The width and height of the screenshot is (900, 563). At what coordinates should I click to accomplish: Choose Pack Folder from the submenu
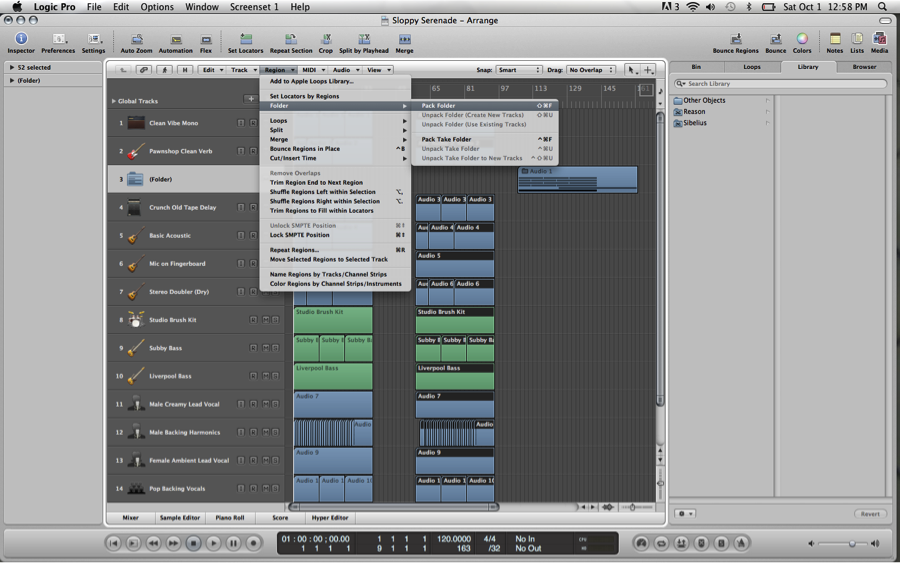point(438,106)
